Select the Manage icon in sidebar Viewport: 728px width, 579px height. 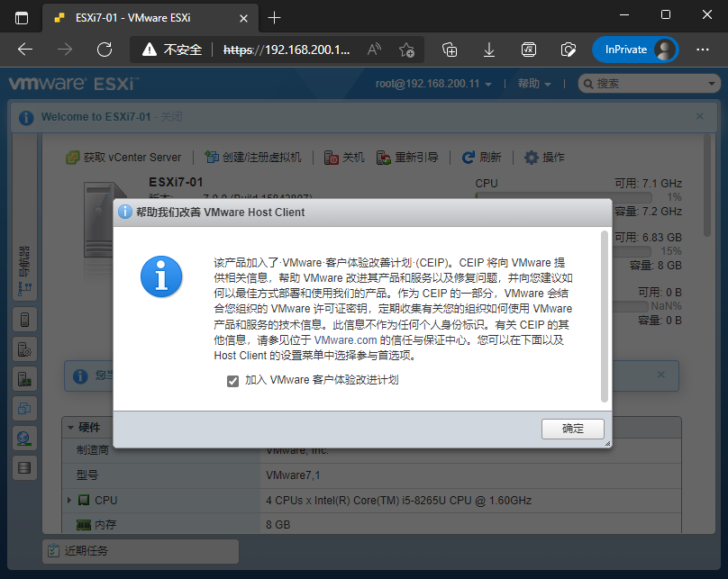pos(24,348)
